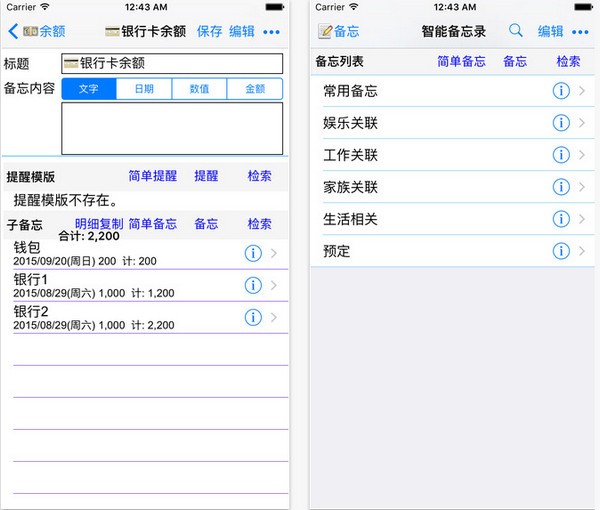The width and height of the screenshot is (600, 510).
Task: Go back to 余额 screen
Action: (x=36, y=31)
